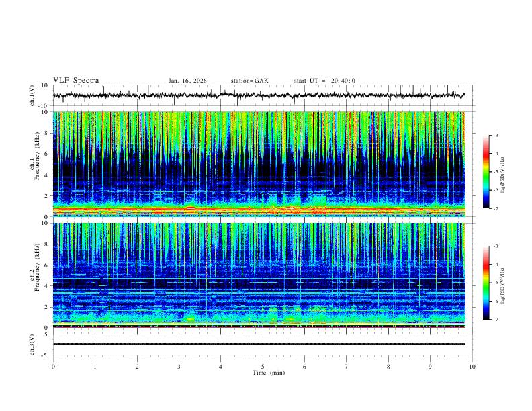The width and height of the screenshot is (532, 411).
Task: Click the "4" kHz tick on ch.1 frequency axis
Action: tap(48, 175)
